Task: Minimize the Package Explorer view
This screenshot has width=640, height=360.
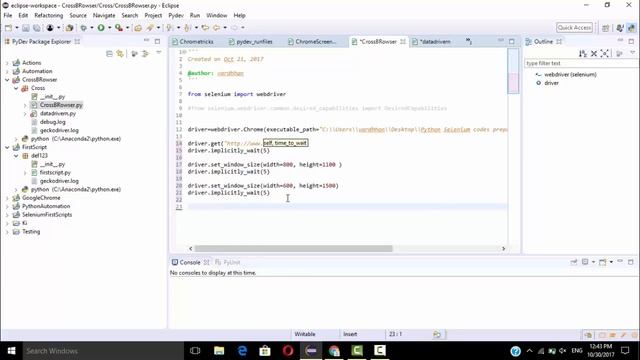Action: (x=147, y=41)
